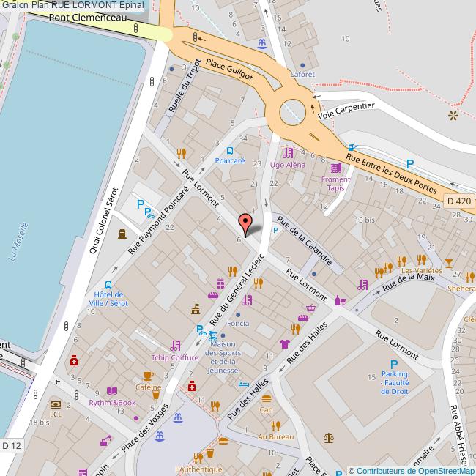The height and width of the screenshot is (476, 476).
Task: Click the D 12 road shield
Action: [x=12, y=446]
